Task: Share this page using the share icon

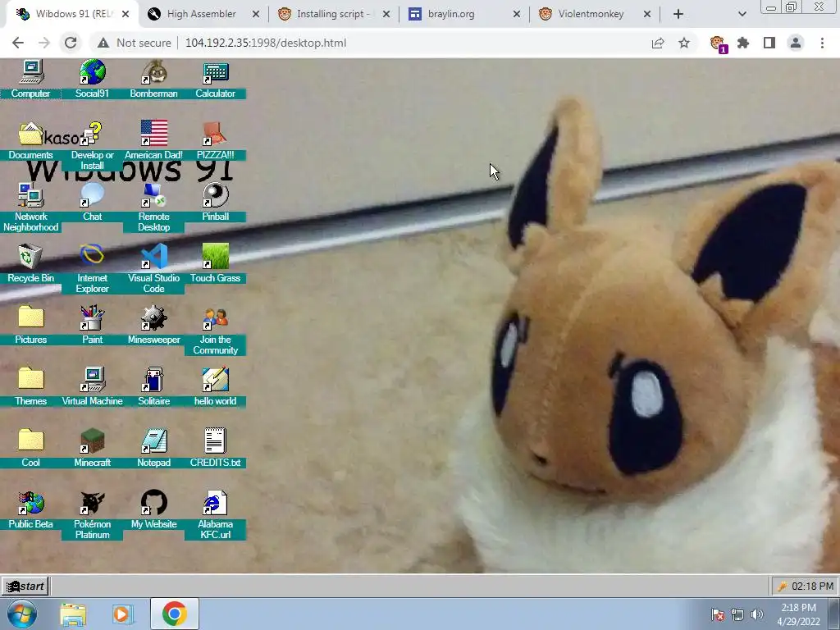Action: pos(658,43)
